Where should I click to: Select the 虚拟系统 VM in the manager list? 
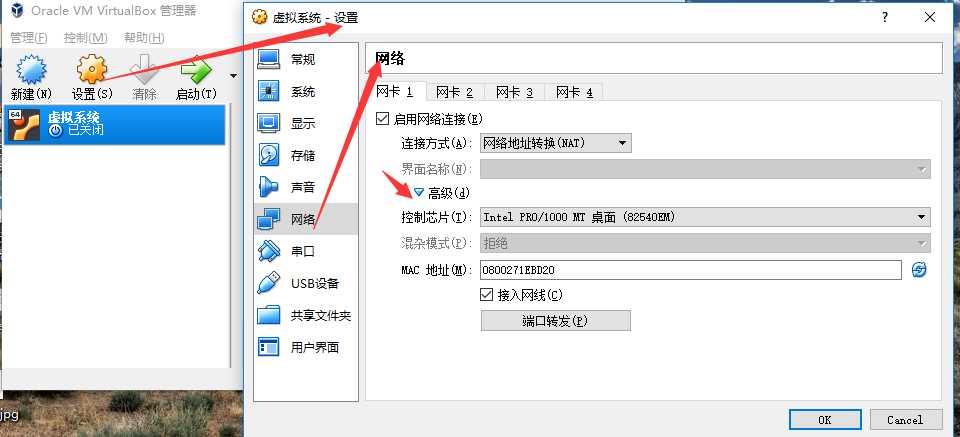pyautogui.click(x=114, y=124)
